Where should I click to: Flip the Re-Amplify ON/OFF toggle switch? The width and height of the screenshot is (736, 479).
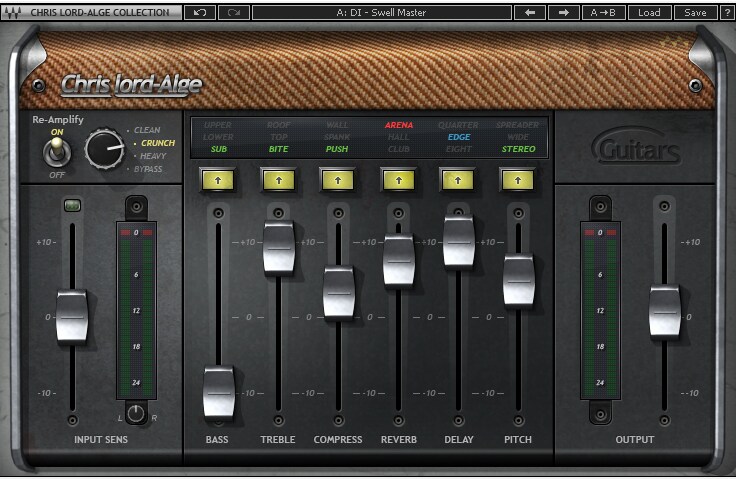click(x=57, y=153)
